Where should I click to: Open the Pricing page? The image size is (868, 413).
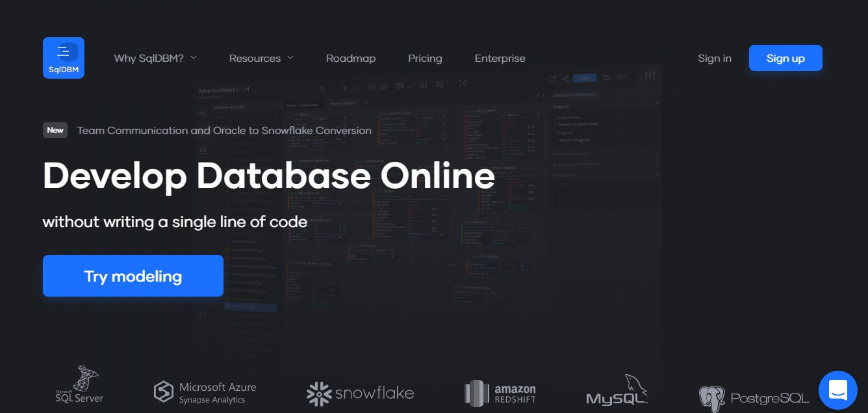(x=425, y=58)
